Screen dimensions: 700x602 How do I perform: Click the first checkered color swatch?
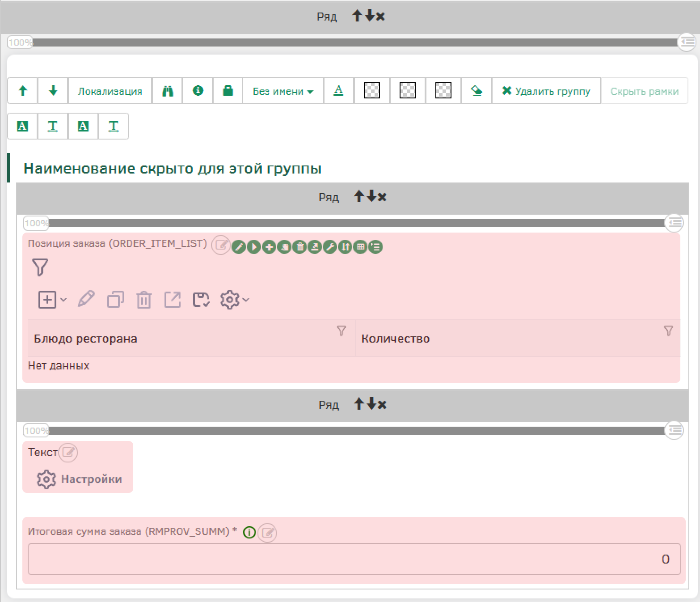tap(372, 91)
